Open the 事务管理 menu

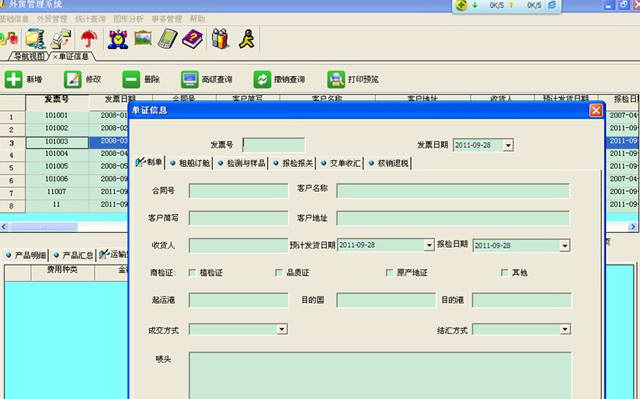click(167, 19)
